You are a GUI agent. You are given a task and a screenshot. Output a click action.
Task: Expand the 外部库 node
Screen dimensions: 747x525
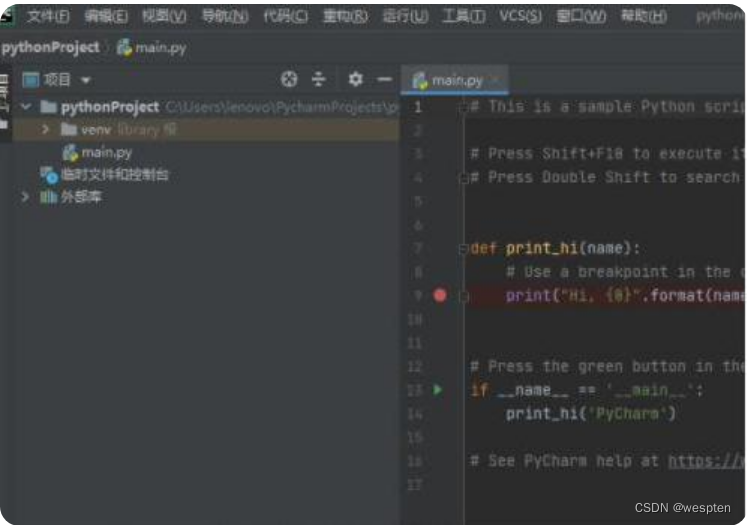tap(25, 197)
